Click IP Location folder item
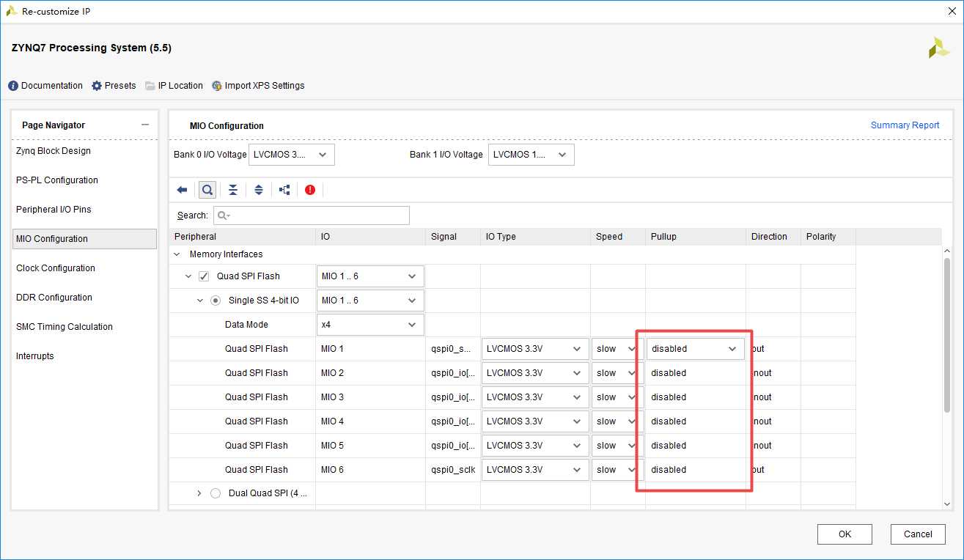Viewport: 964px width, 560px height. tap(174, 86)
